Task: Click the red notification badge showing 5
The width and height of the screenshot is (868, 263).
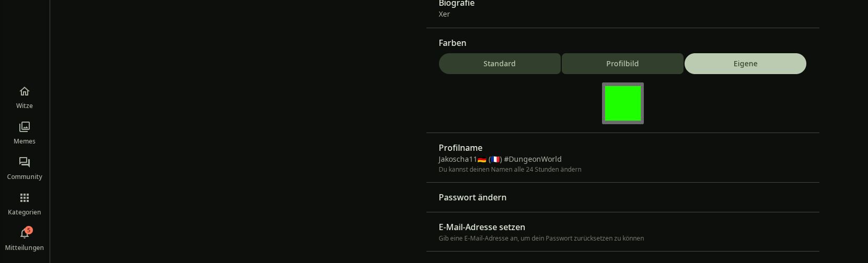Action: tap(29, 230)
